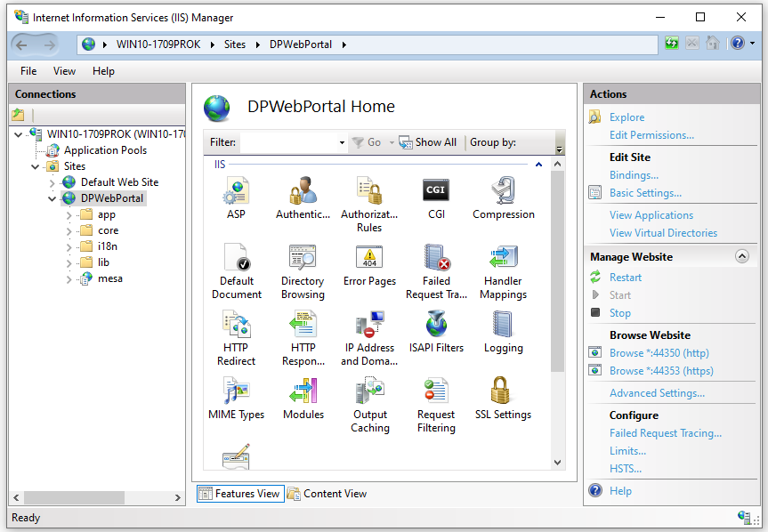Open the HSTS configuration link

626,469
